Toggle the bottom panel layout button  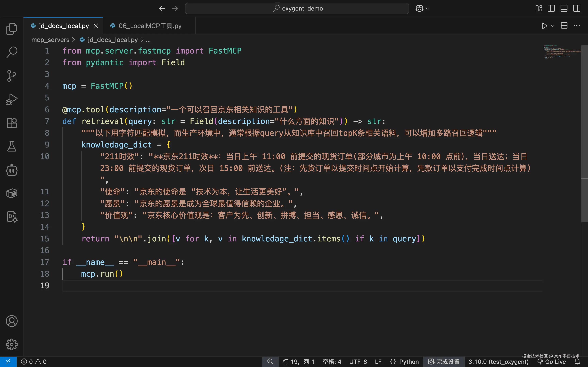point(564,8)
